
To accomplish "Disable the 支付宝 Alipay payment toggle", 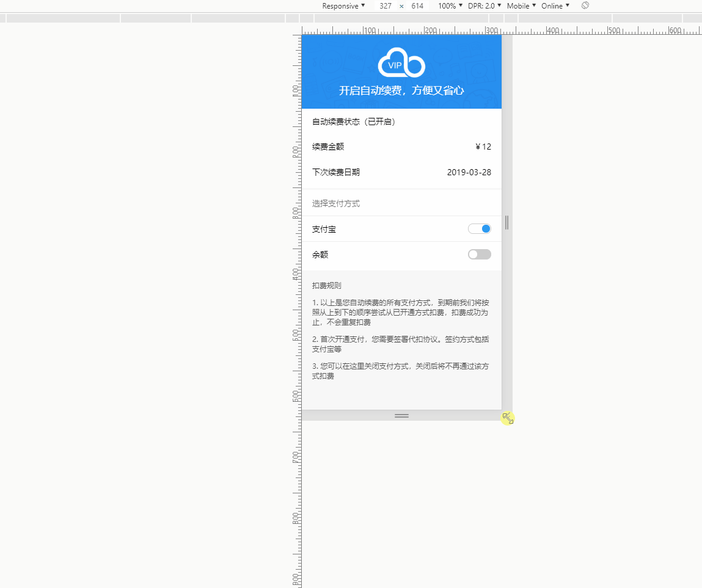I will point(480,228).
